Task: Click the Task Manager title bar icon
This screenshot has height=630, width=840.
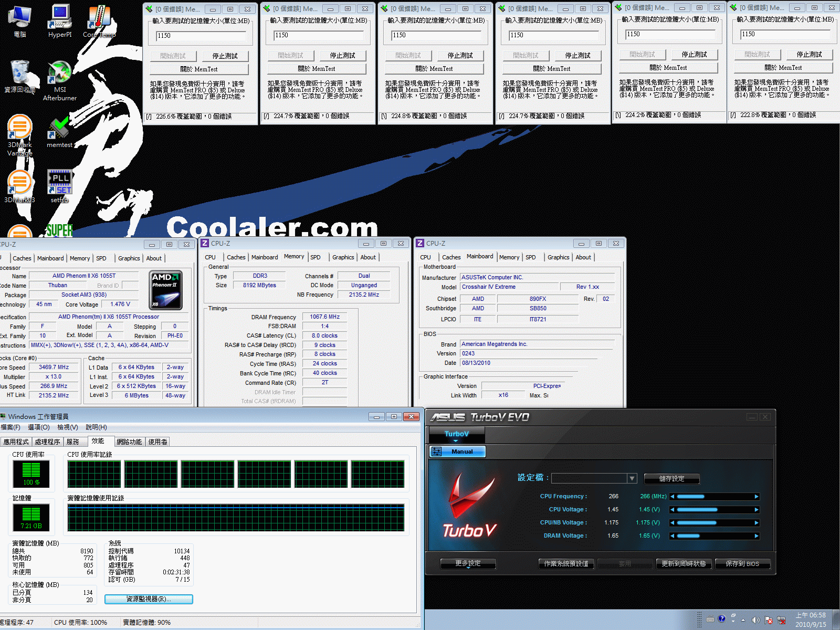Action: tap(3, 416)
